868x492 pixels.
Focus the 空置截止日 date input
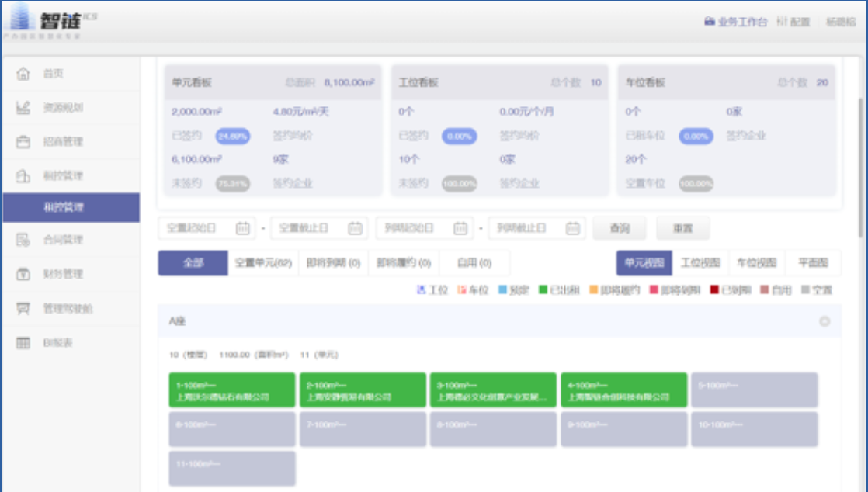[x=319, y=228]
